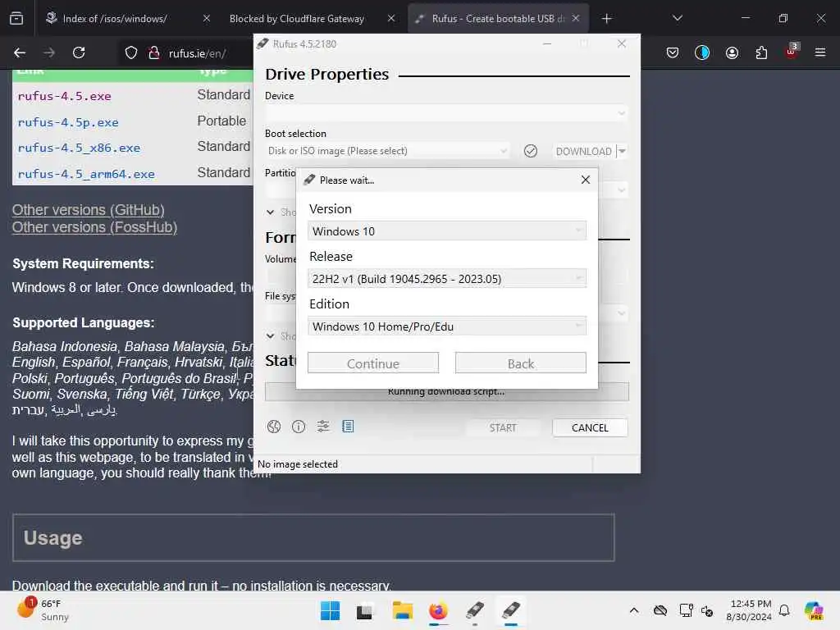Open Other versions (GitHub) link
The image size is (840, 630).
89,210
